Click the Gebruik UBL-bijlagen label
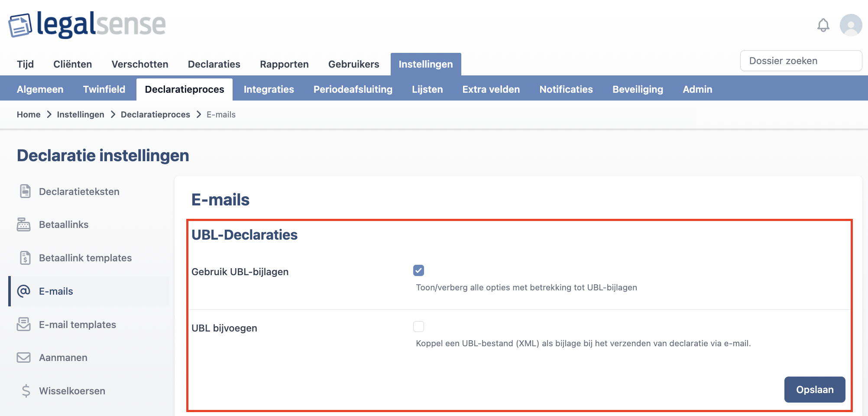The height and width of the screenshot is (416, 868). coord(240,272)
